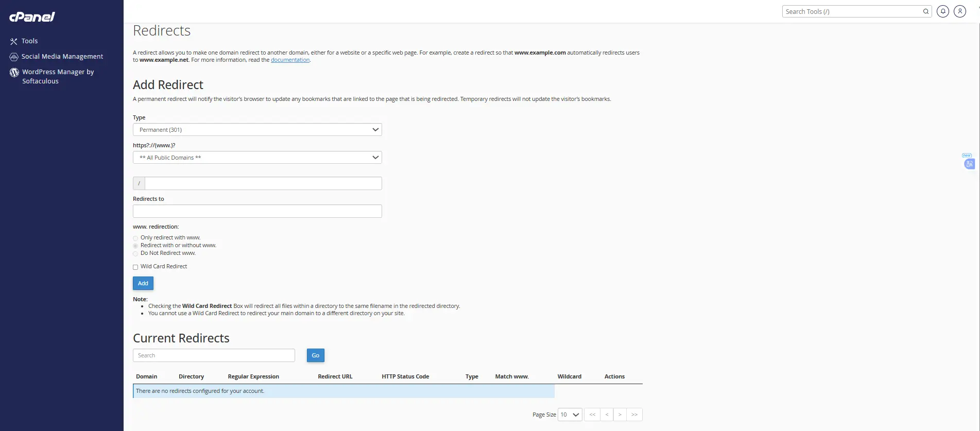Screen dimensions: 980x431
Task: Click the Regular Expression column header
Action: (253, 376)
